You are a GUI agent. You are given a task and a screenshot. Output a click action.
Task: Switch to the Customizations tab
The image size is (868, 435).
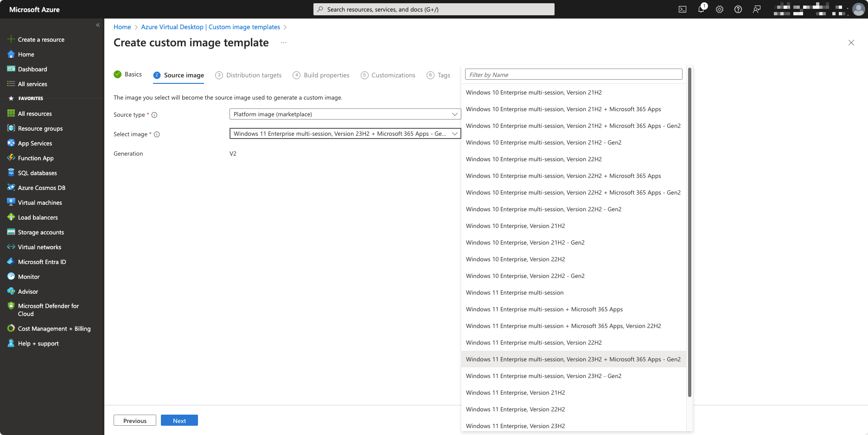point(388,75)
